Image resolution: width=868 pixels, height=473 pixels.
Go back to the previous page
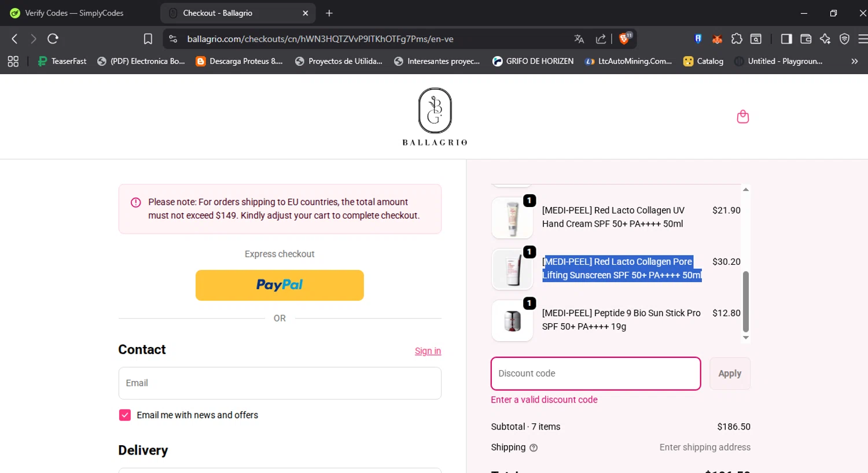(x=15, y=39)
